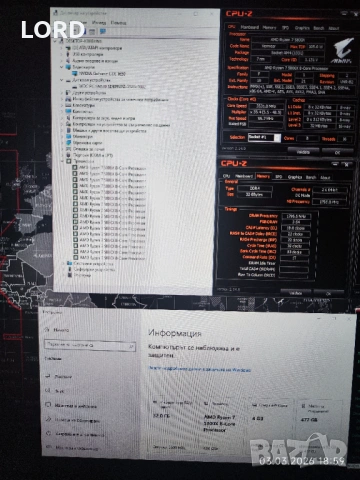
Task: Switch to Mainboard tab in the CPU-tab CPU-Z window
Action: pos(250,28)
